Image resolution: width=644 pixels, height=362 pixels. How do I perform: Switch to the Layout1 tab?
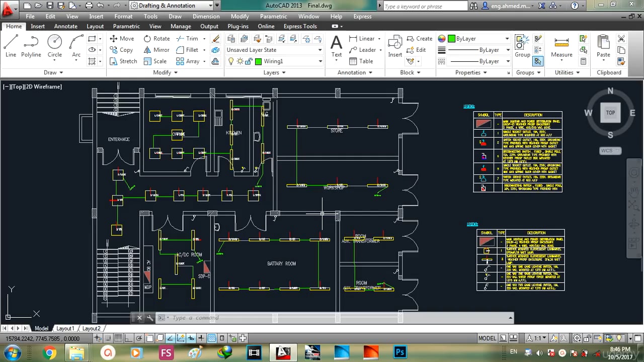65,328
